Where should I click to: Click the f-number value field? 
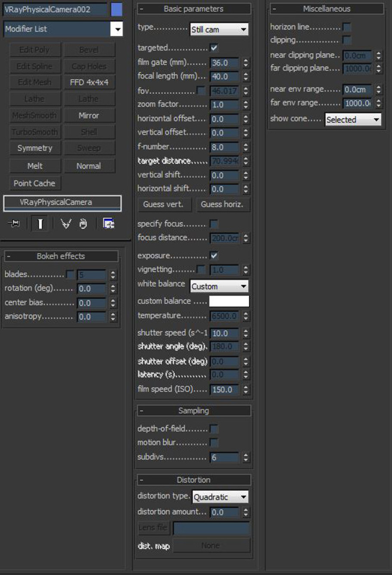tap(225, 147)
